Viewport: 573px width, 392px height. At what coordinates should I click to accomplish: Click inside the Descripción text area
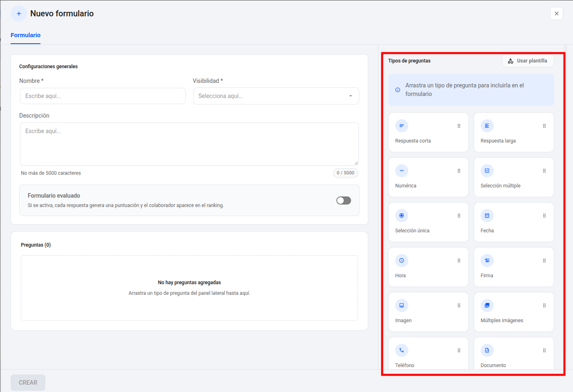click(x=189, y=144)
